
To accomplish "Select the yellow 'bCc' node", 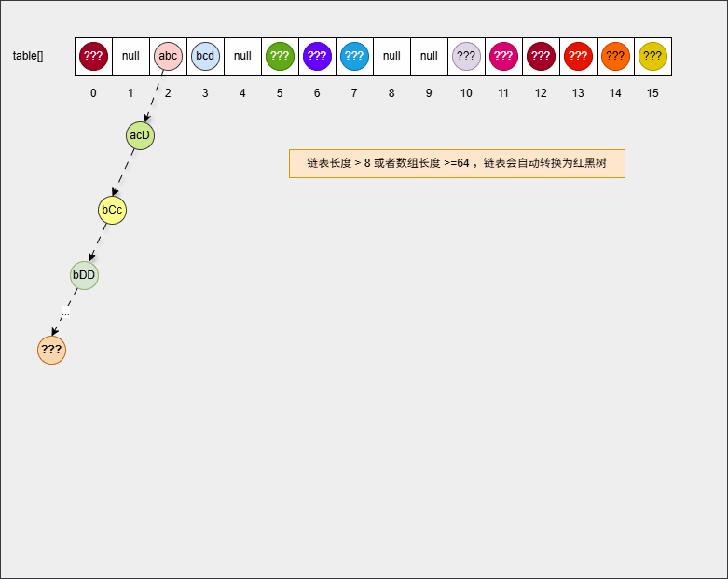I will 112,210.
